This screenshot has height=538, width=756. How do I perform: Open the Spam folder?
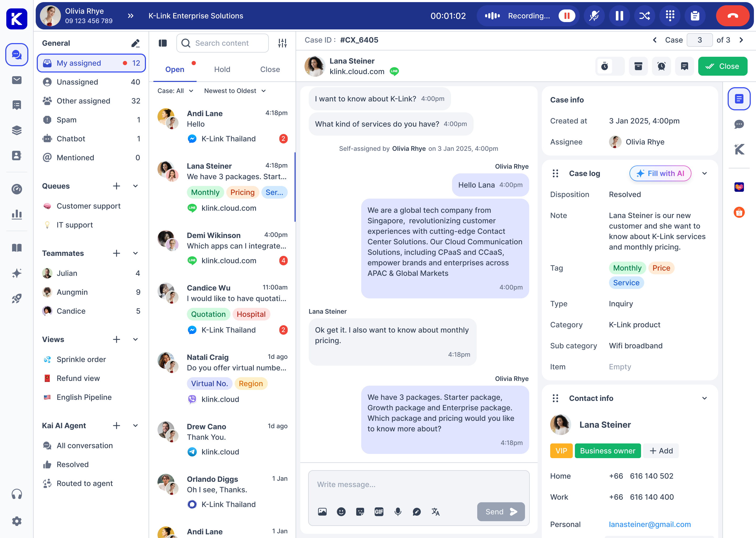click(91, 120)
